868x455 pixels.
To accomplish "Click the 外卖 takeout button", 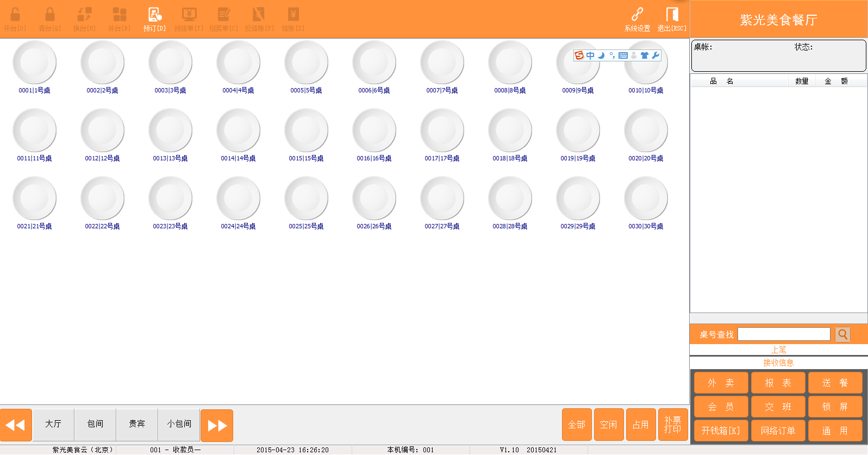I will [x=721, y=383].
